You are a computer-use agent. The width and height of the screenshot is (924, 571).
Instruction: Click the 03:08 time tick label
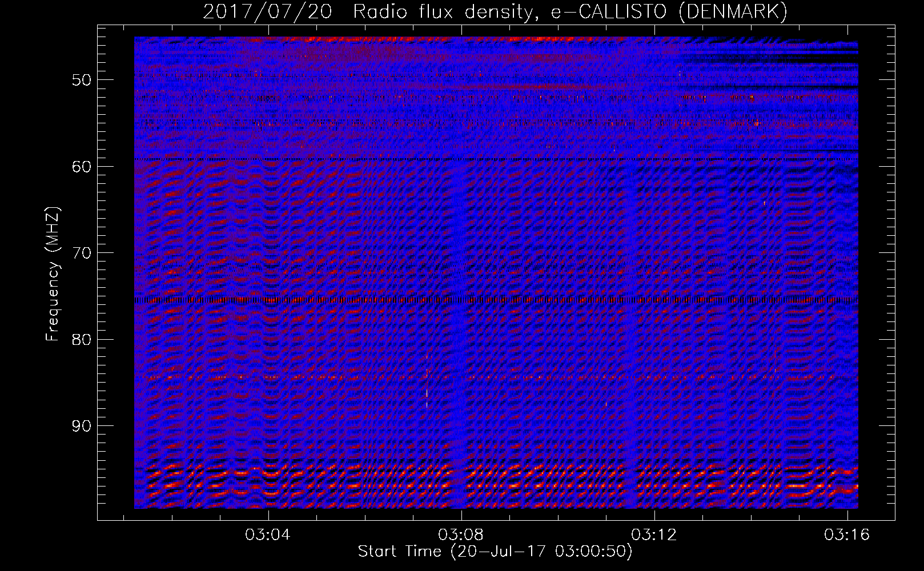point(461,535)
